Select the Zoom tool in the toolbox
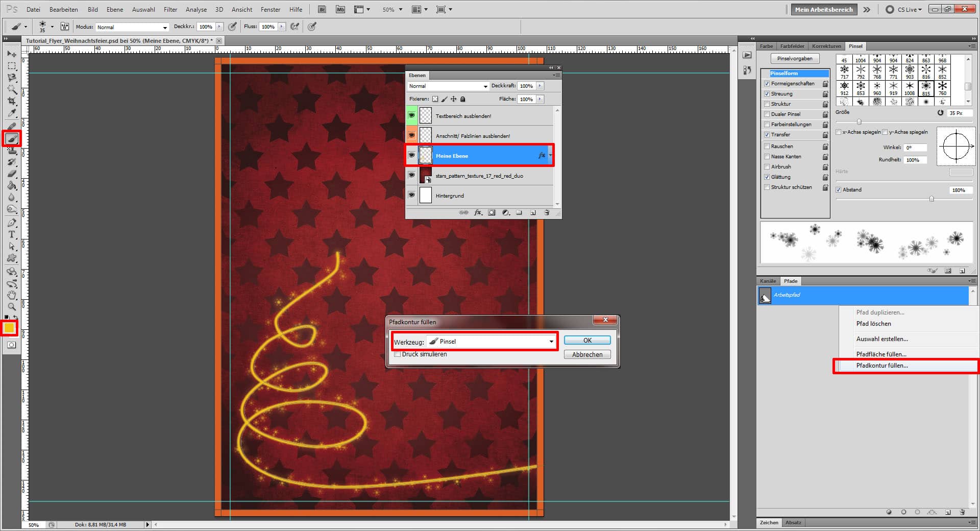 pyautogui.click(x=12, y=307)
